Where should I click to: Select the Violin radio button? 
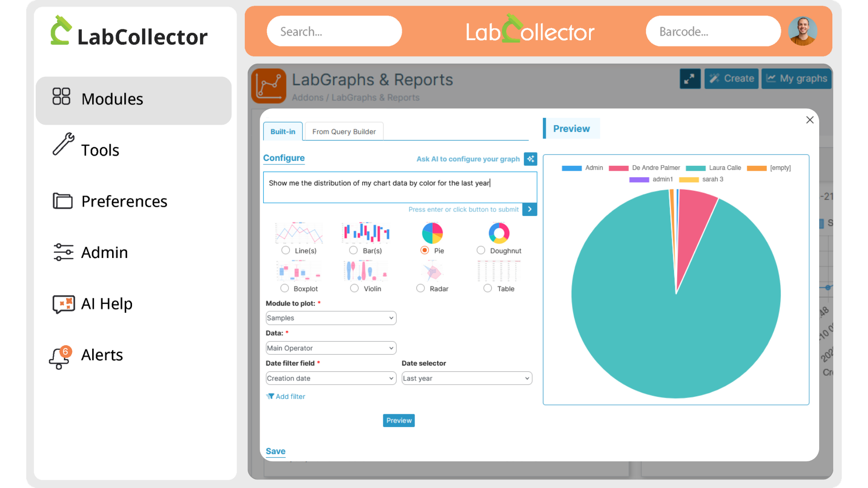pos(354,288)
